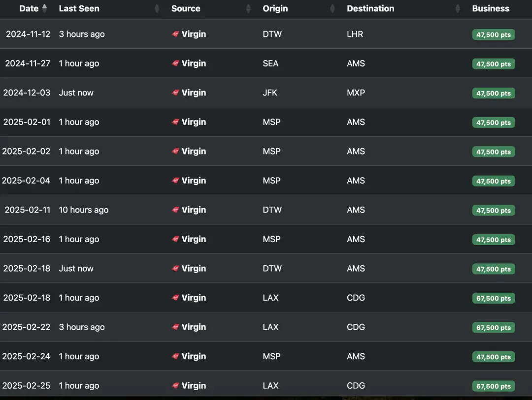Toggle the sort arrows beside the Date header
Screen dimensions: 532x400
tap(44, 8)
